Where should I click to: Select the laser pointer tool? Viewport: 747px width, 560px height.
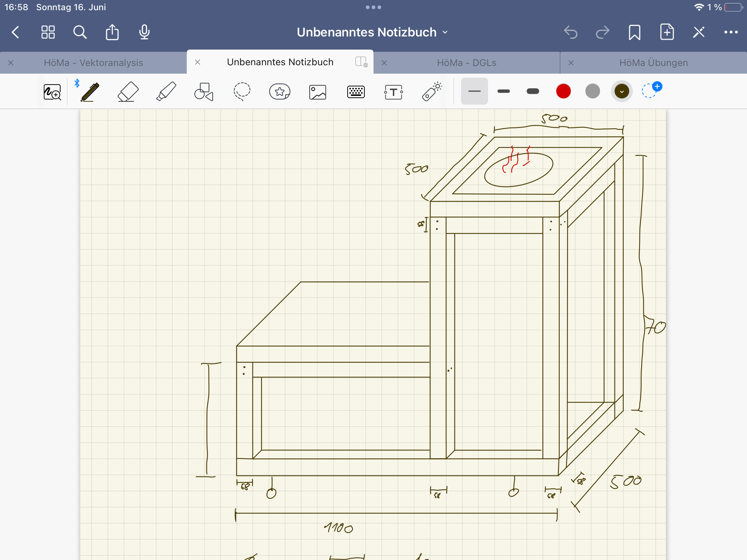pos(432,92)
